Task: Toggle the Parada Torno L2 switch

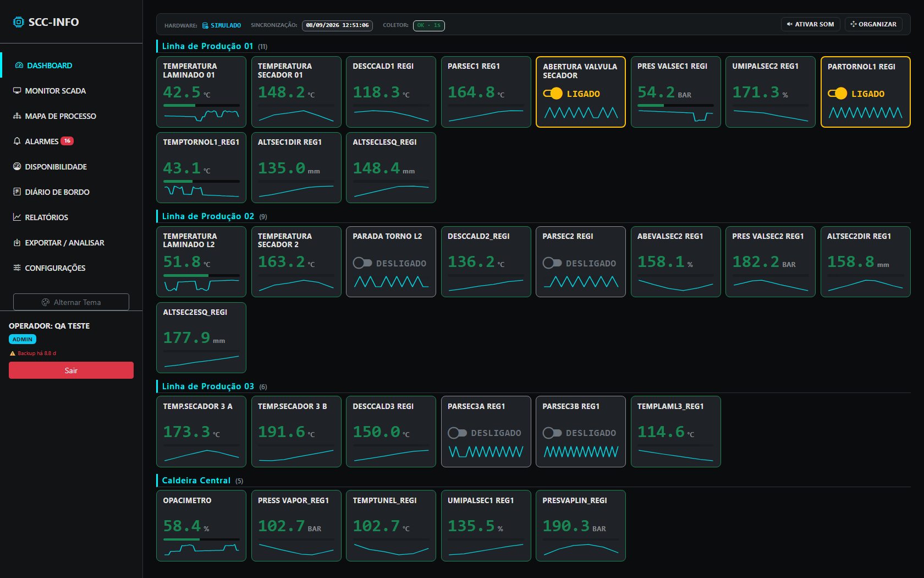Action: [x=362, y=263]
